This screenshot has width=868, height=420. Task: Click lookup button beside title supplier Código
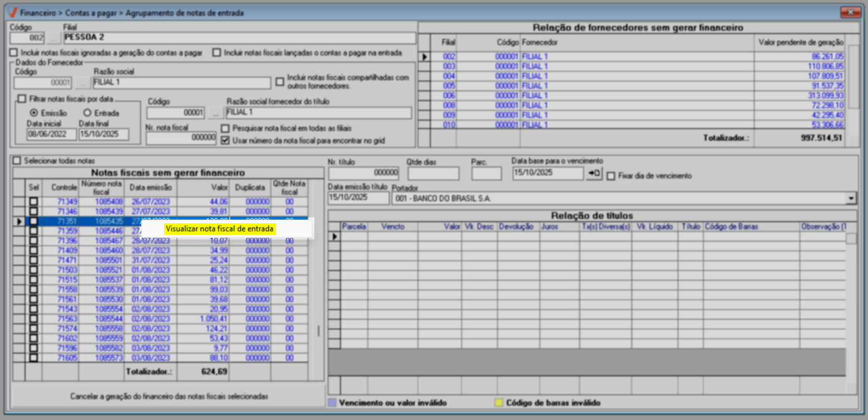pyautogui.click(x=216, y=113)
